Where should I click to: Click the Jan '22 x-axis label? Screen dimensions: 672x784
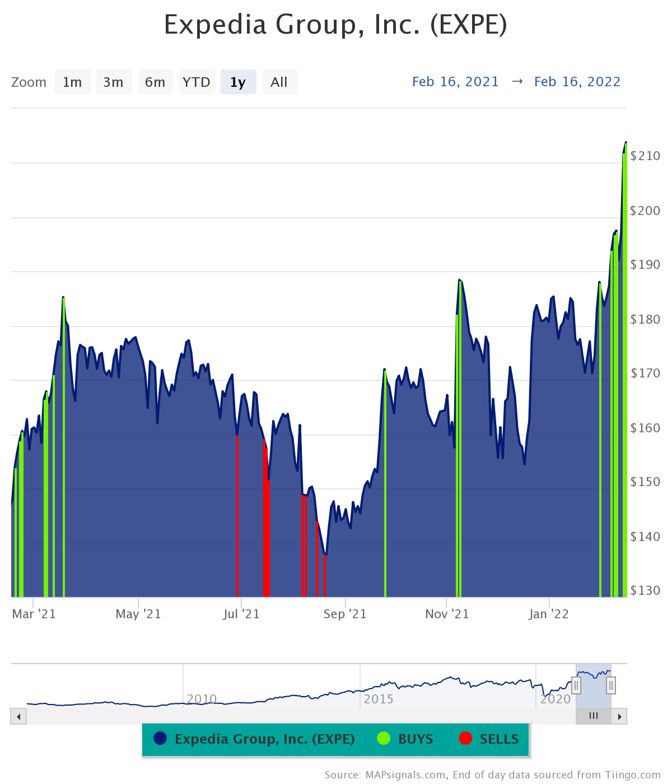pos(549,614)
